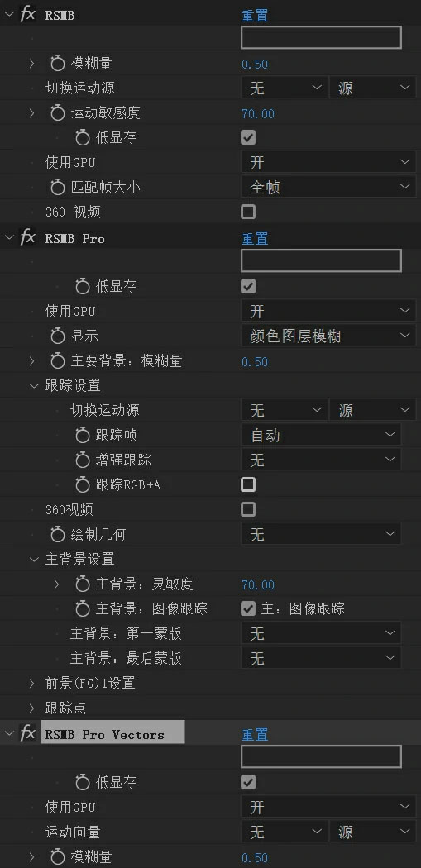Viewport: 421px width, 868px height.
Task: Uncheck 主：图像跟踪 checkbox
Action: [248, 609]
